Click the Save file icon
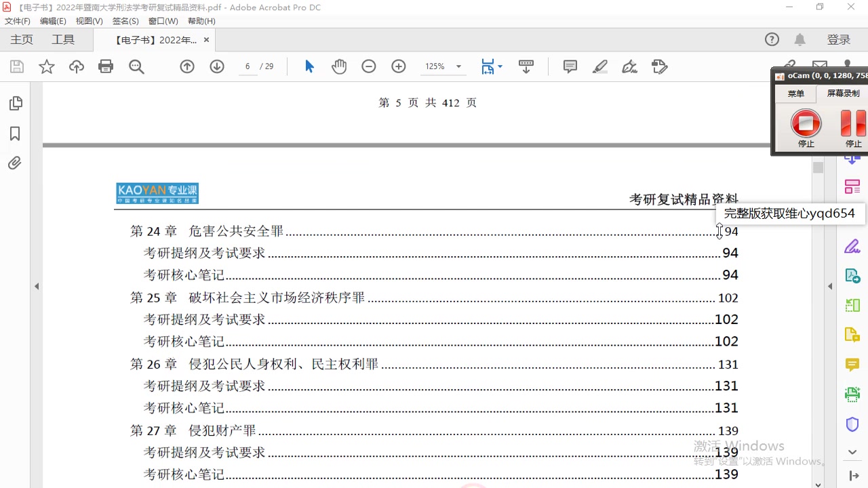 (x=17, y=66)
